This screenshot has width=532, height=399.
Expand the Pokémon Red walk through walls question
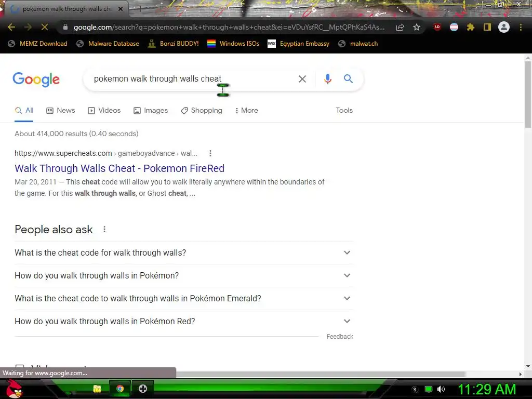tap(183, 321)
